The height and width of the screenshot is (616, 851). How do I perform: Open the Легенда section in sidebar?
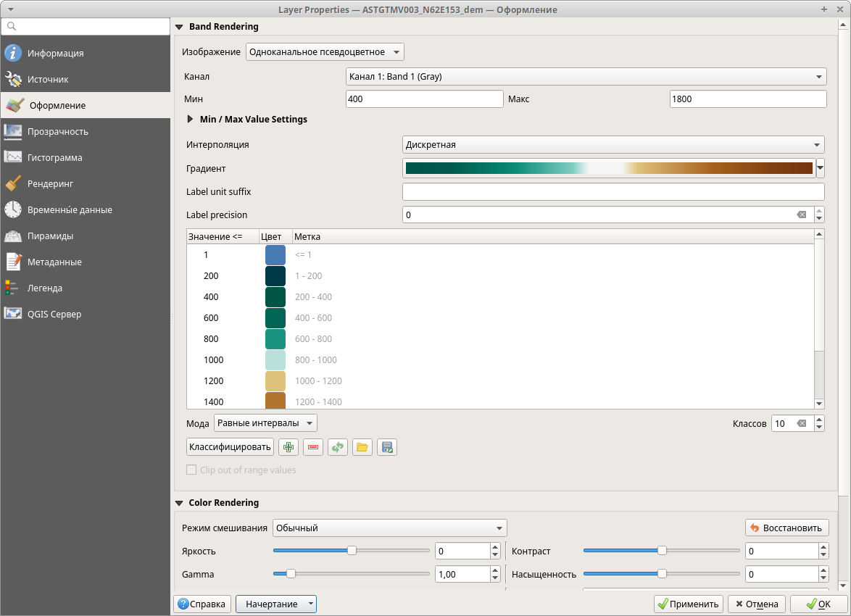pos(45,288)
